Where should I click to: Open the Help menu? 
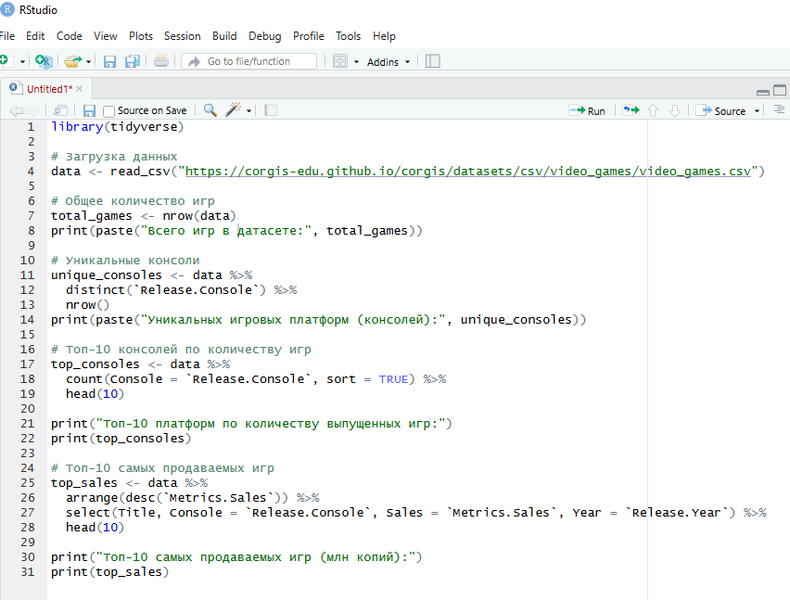click(x=384, y=36)
